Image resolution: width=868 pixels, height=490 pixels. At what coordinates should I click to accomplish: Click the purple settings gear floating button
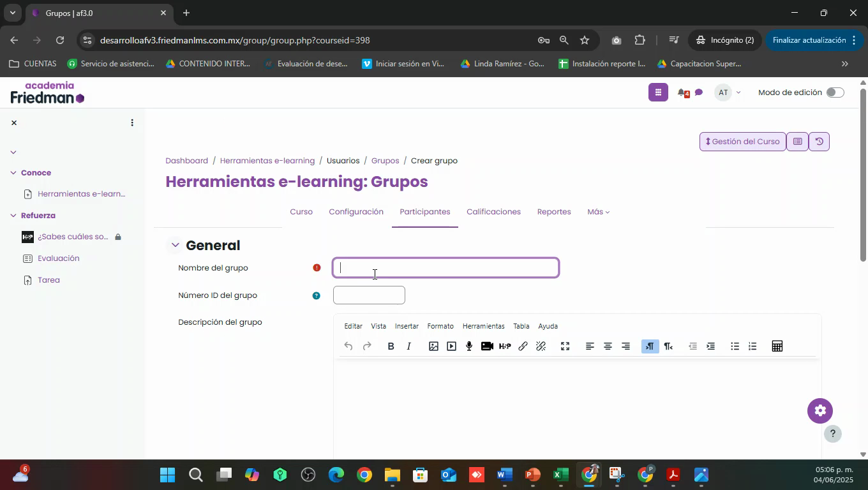820,411
